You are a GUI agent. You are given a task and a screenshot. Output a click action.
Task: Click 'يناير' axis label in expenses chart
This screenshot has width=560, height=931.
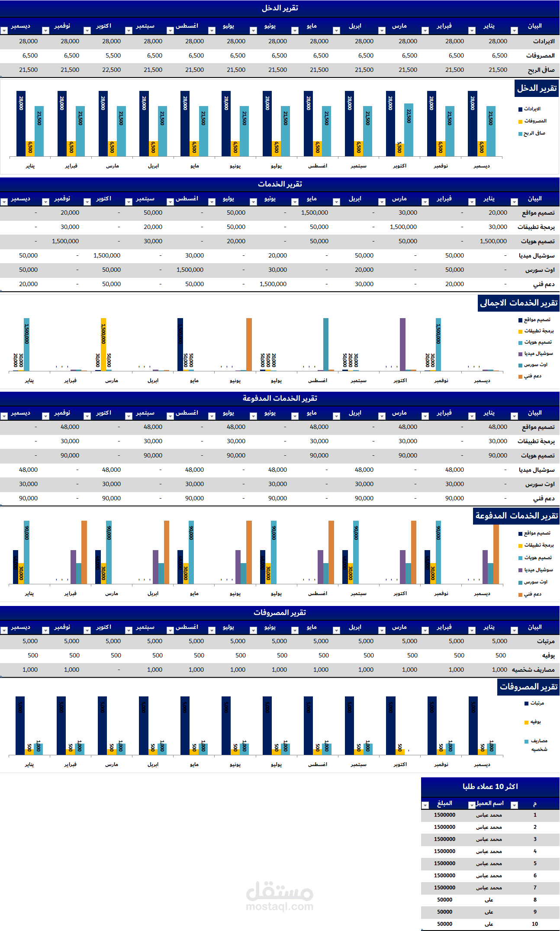click(29, 765)
